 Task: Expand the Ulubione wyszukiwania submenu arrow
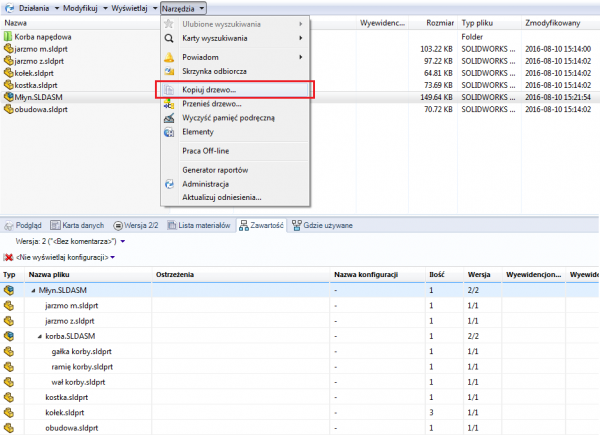pyautogui.click(x=301, y=24)
